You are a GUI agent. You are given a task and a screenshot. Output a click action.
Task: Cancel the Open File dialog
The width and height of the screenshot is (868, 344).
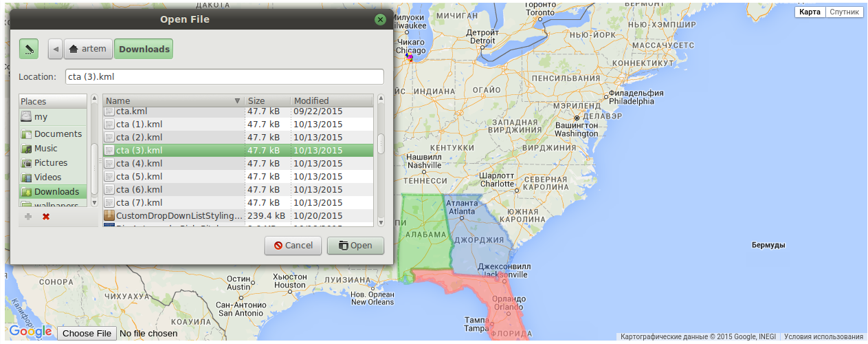[x=293, y=246]
